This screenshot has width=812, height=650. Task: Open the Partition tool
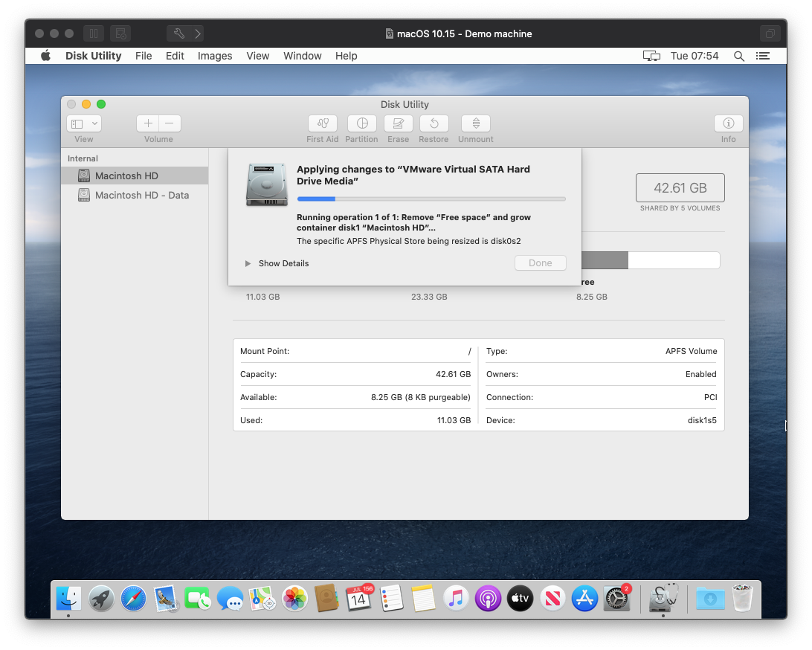pos(362,123)
